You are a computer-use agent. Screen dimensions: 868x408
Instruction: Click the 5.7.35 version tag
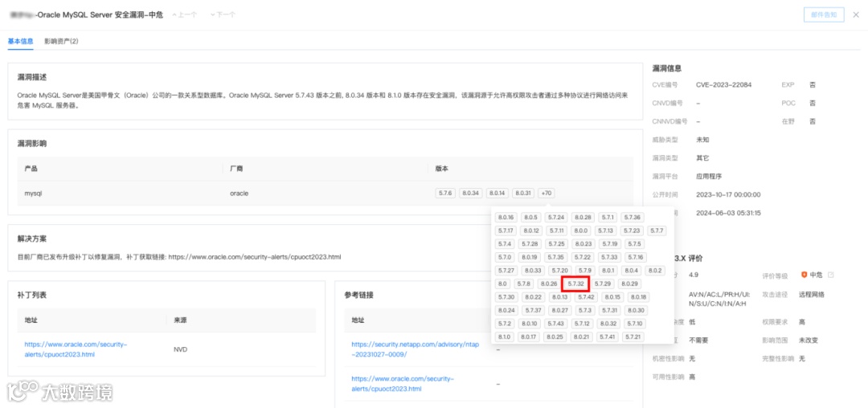555,257
